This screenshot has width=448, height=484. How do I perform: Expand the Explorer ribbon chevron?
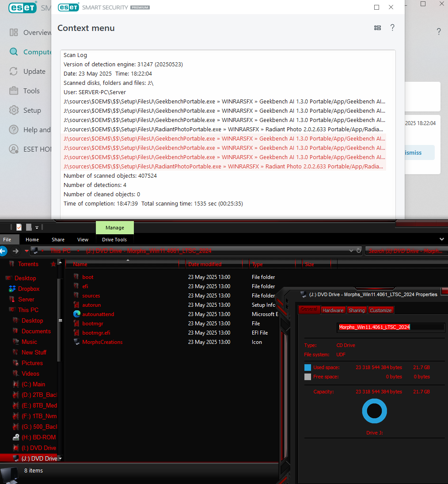[x=441, y=239]
